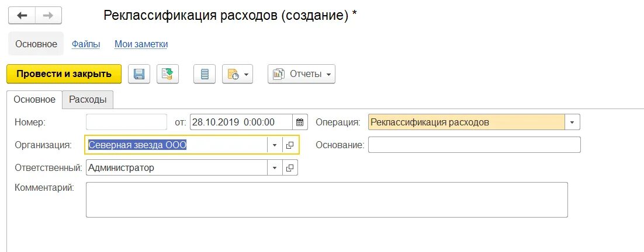
Task: Open the Отчеты dropdown menu
Action: click(302, 74)
